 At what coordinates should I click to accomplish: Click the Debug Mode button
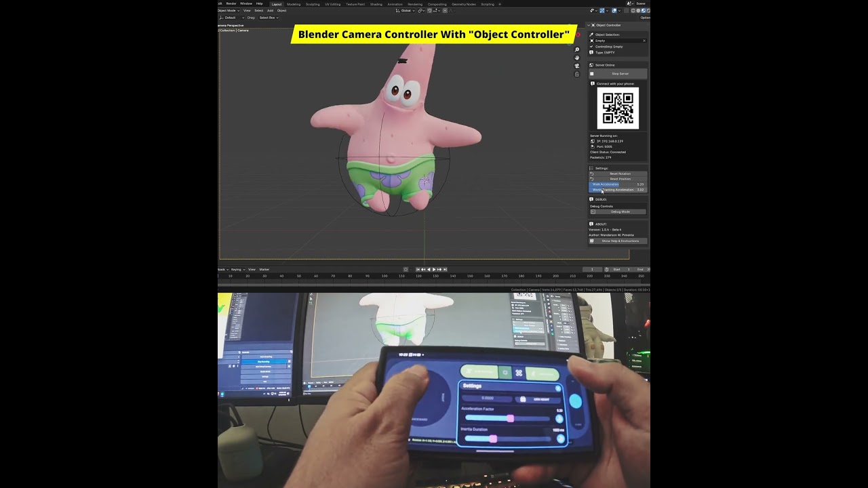(618, 211)
